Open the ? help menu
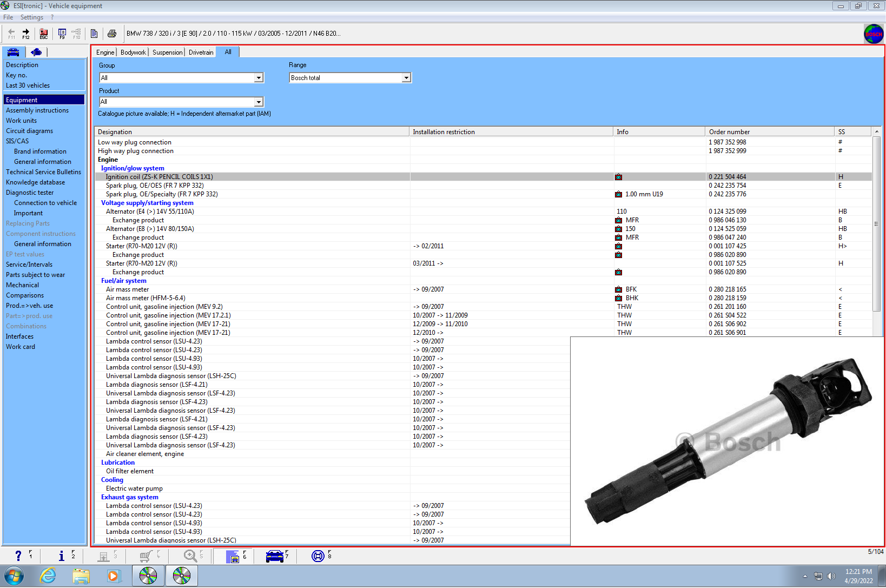The image size is (886, 588). coord(52,17)
